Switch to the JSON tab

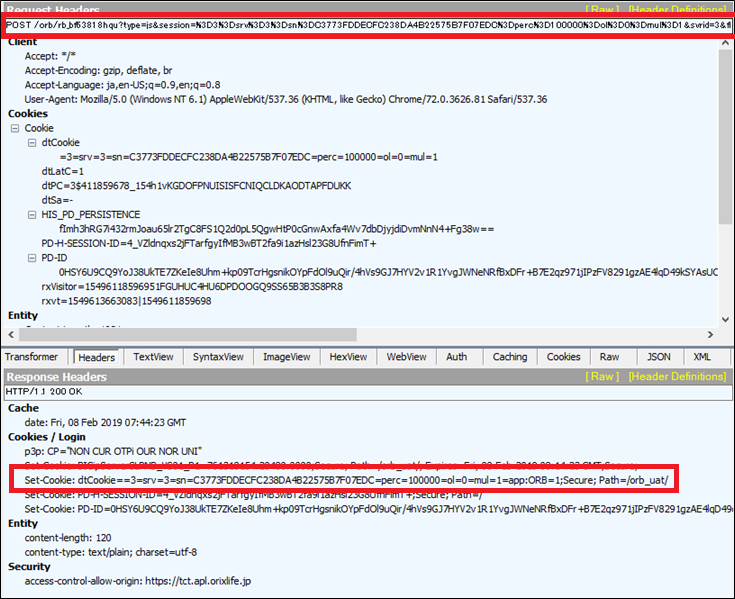click(658, 357)
